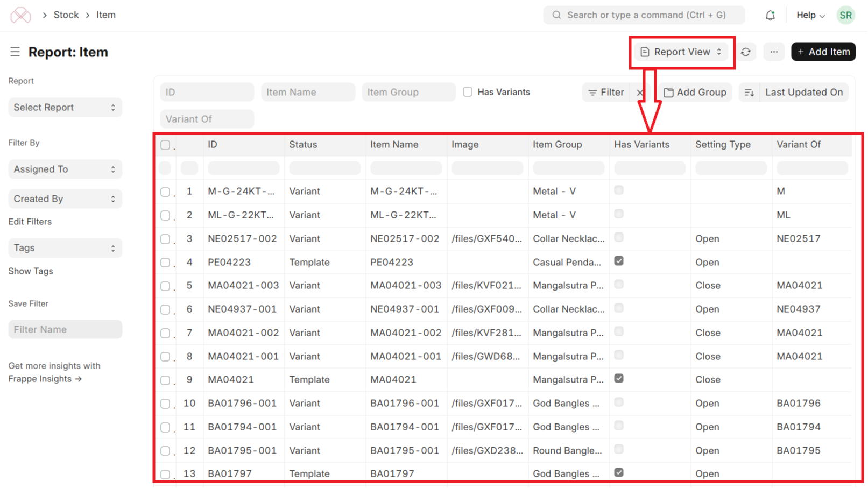Screen dimensions: 868x488
Task: Select the row checkbox for PE04223
Action: pos(165,263)
